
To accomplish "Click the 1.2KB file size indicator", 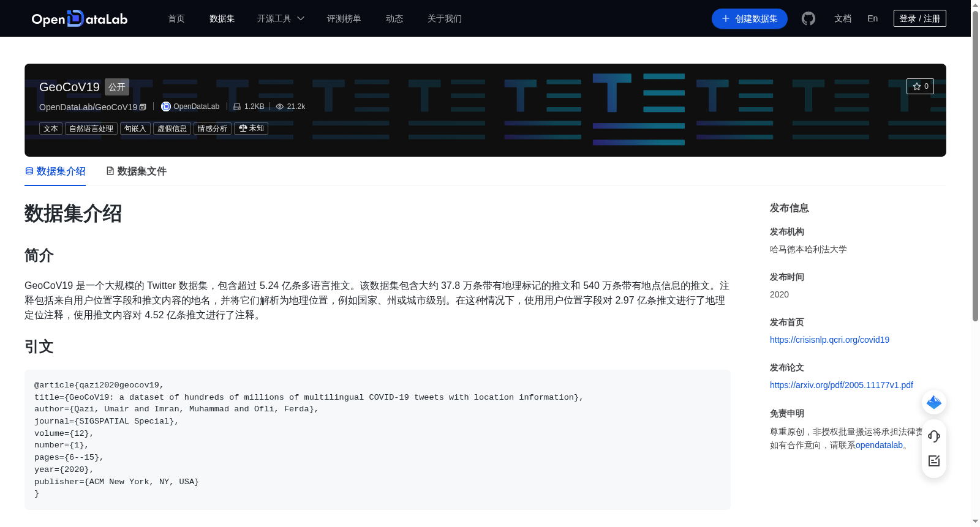I will pos(249,107).
